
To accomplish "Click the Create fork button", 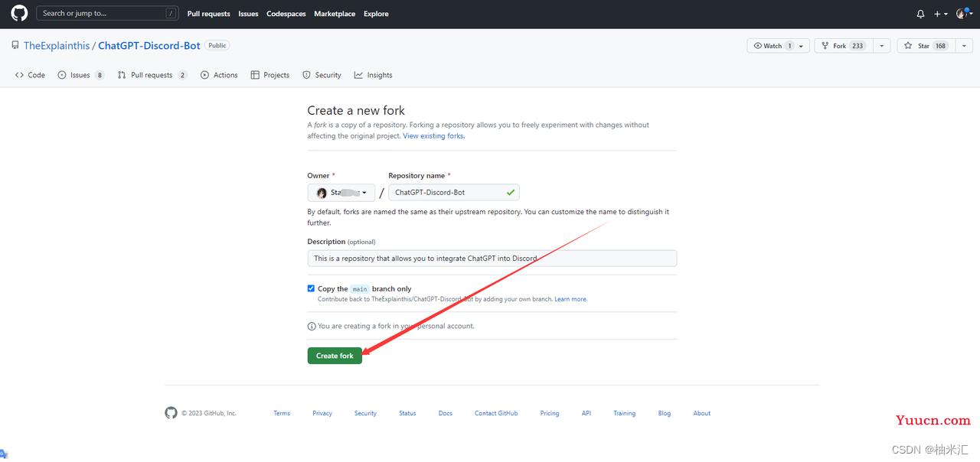I will (x=335, y=356).
